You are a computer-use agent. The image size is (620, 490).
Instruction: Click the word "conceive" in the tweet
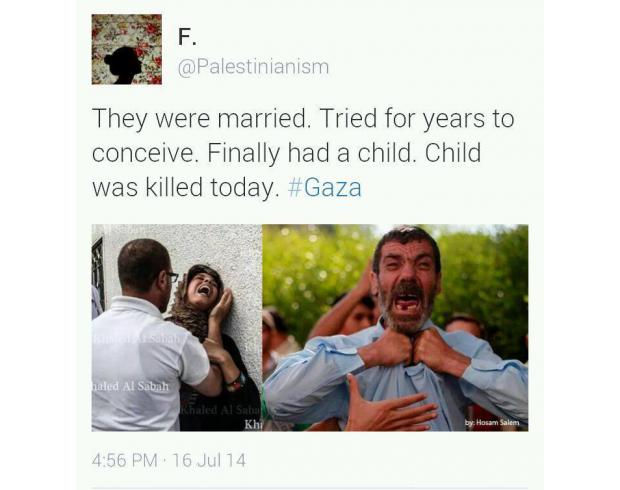point(144,153)
